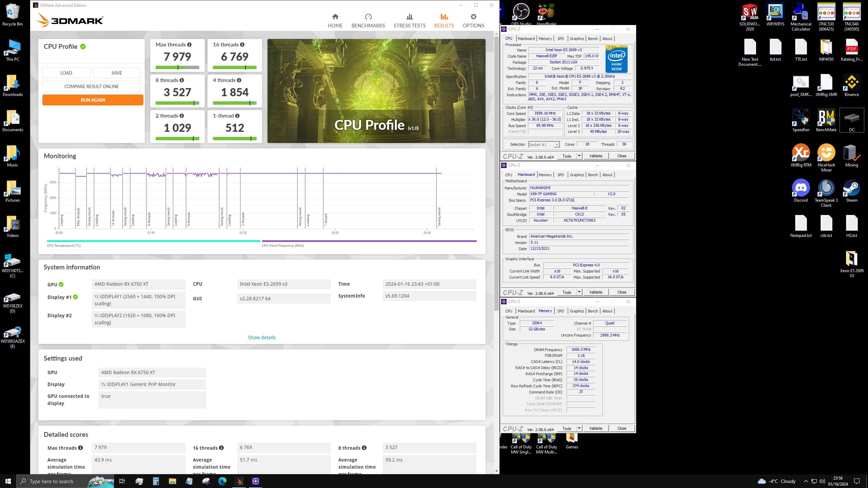Open Tools dropdown arrow in Mainboard CPU-Z window
This screenshot has width=868, height=488.
click(579, 292)
